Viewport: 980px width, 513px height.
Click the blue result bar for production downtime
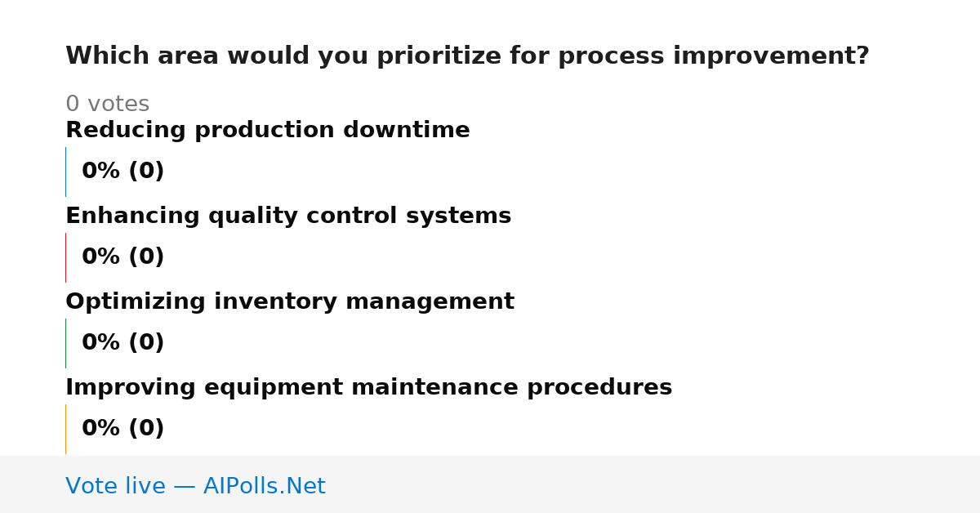click(66, 172)
